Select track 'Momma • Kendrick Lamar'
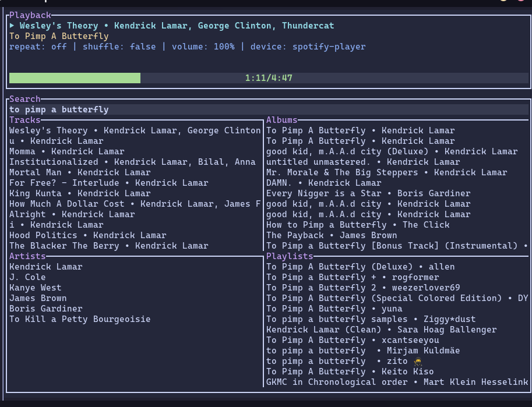 [67, 151]
